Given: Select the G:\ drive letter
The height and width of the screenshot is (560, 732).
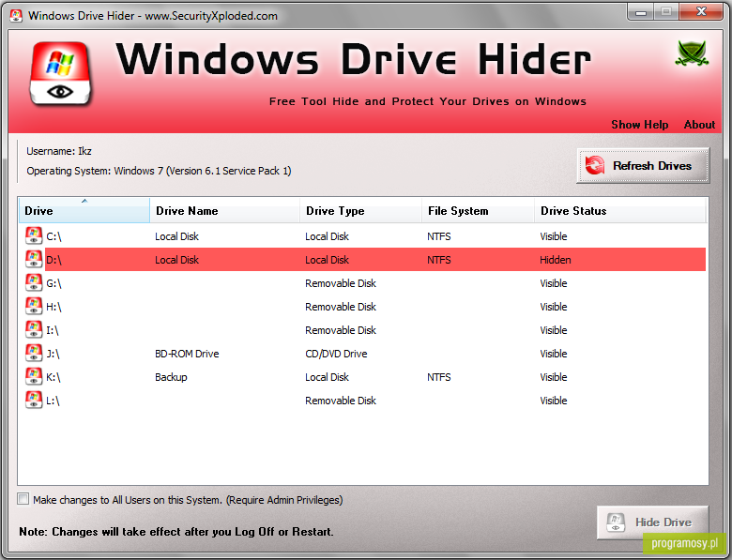Looking at the screenshot, I should pyautogui.click(x=53, y=283).
